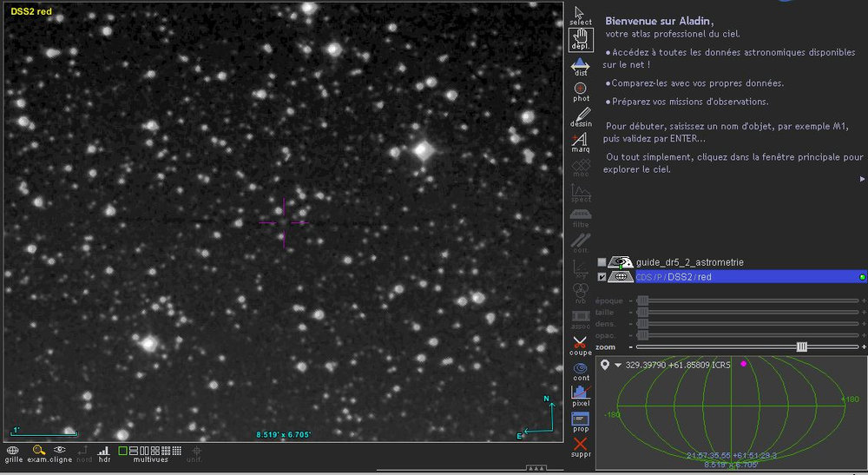
Task: Pick the 'phot' photometry tool
Action: click(580, 92)
